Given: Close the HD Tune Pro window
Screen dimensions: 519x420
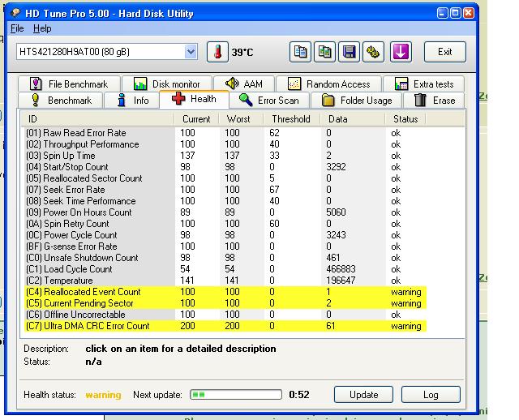Looking at the screenshot, I should [469, 13].
